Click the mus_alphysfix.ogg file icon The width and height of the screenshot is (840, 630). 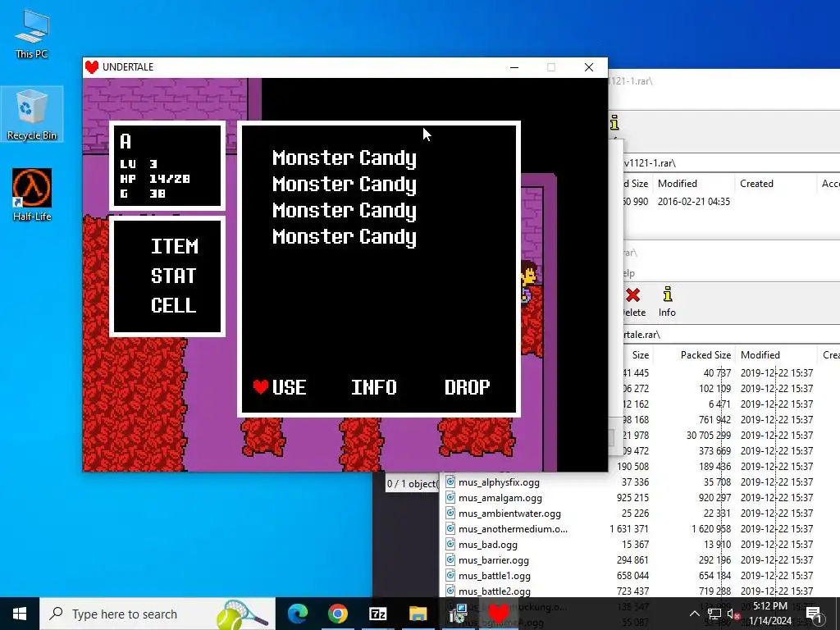(450, 482)
